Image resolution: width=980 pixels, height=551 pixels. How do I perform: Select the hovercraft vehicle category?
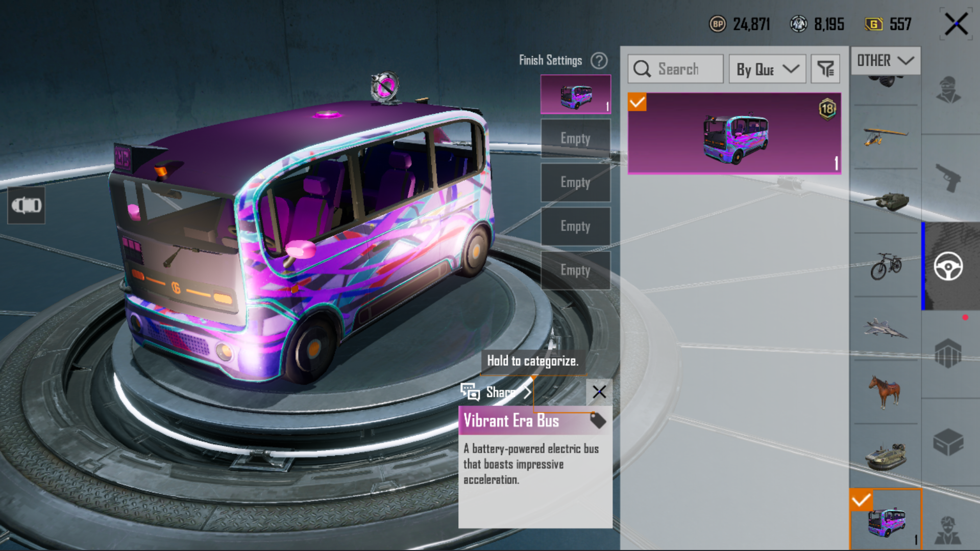click(x=886, y=456)
